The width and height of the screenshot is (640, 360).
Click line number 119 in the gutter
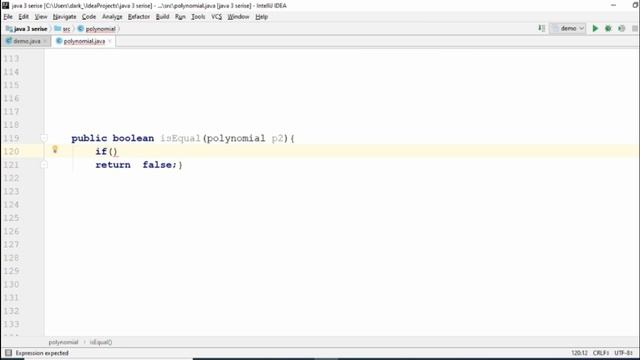pos(11,138)
